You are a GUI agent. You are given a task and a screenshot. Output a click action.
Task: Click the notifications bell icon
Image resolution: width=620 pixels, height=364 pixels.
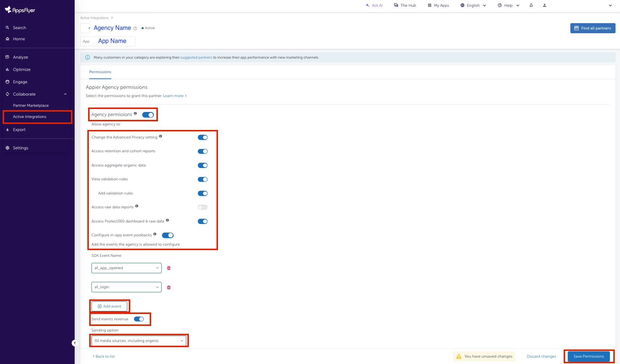tap(531, 5)
